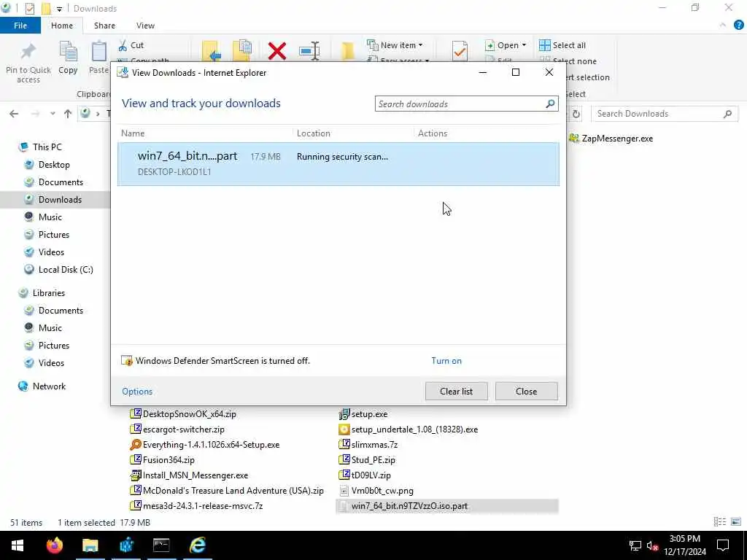Viewport: 747px width, 560px height.
Task: Click Pin to Quick access icon
Action: pos(28,52)
